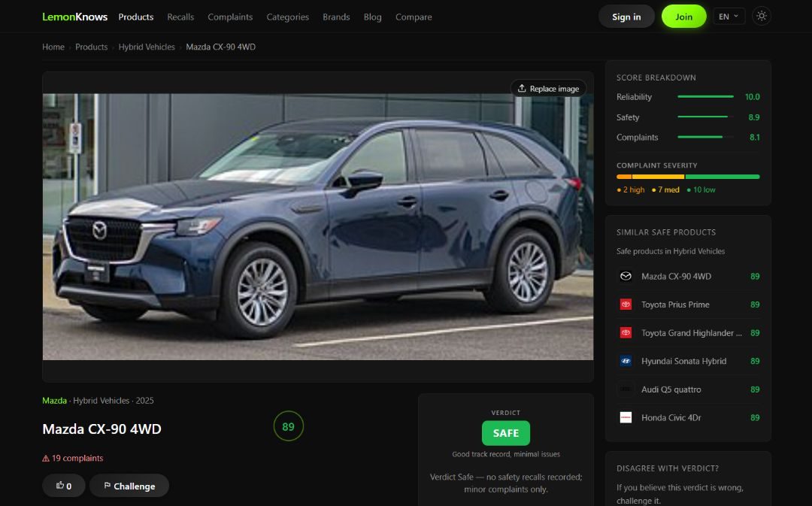Click the green Join button

coord(683,17)
